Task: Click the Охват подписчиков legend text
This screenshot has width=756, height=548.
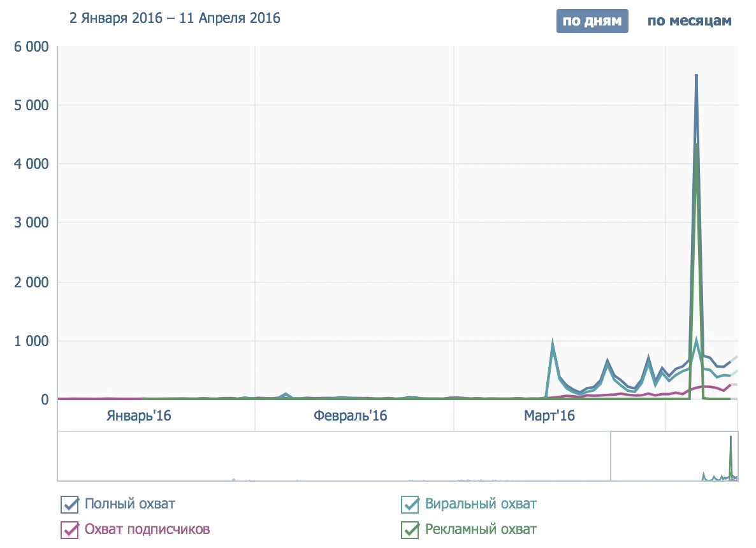Action: [147, 530]
